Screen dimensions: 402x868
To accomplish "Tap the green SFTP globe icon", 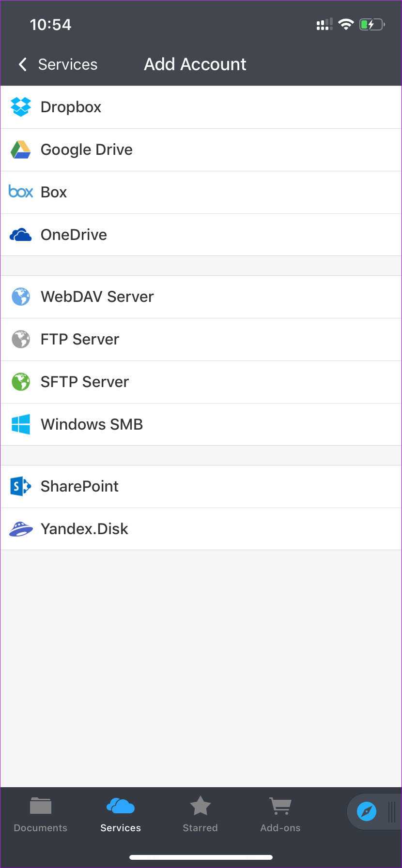I will pyautogui.click(x=21, y=382).
